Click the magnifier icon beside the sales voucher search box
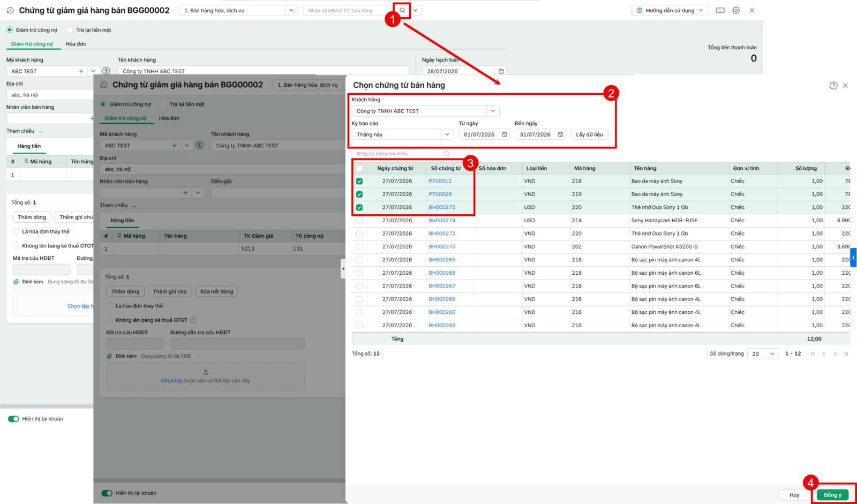The height and width of the screenshot is (504, 857). point(403,10)
